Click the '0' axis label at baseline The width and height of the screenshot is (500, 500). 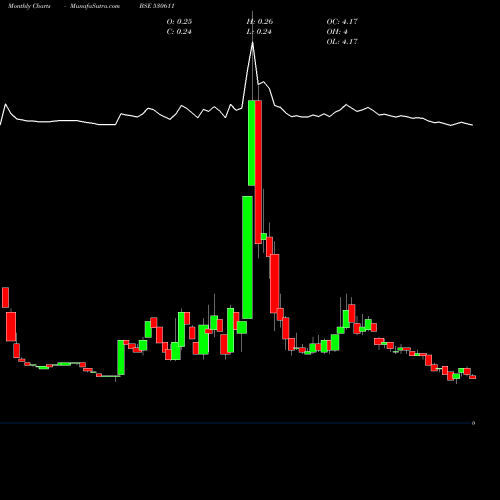(473, 423)
